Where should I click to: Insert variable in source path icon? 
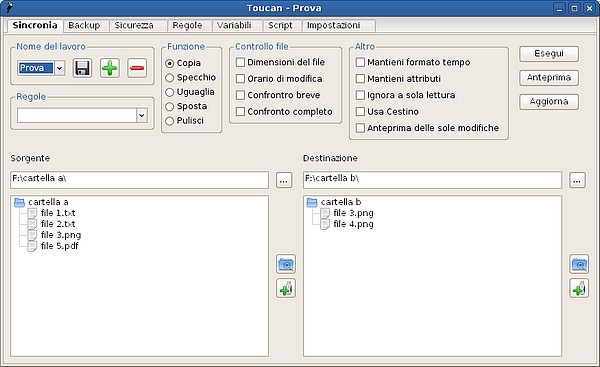286,289
